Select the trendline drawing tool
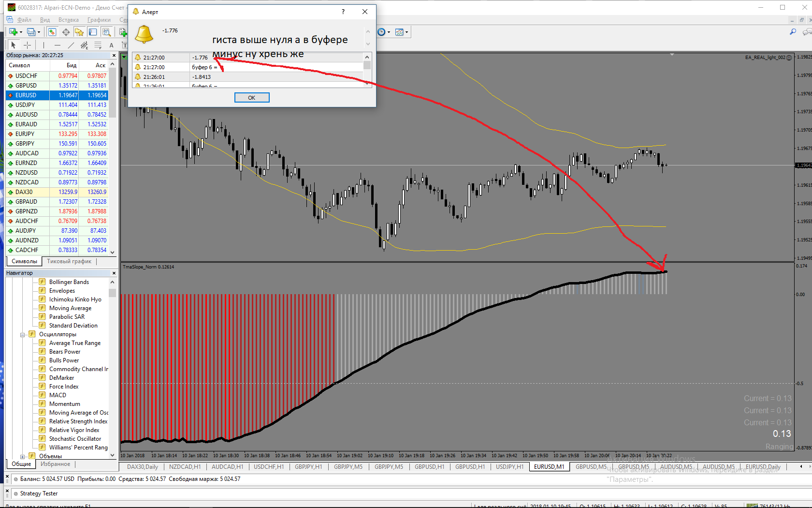The width and height of the screenshot is (812, 508). click(x=71, y=45)
